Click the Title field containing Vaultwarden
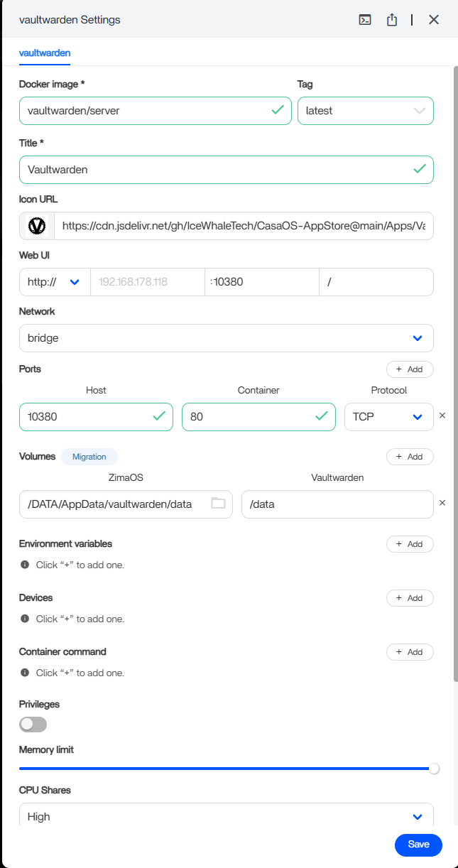 coord(227,170)
